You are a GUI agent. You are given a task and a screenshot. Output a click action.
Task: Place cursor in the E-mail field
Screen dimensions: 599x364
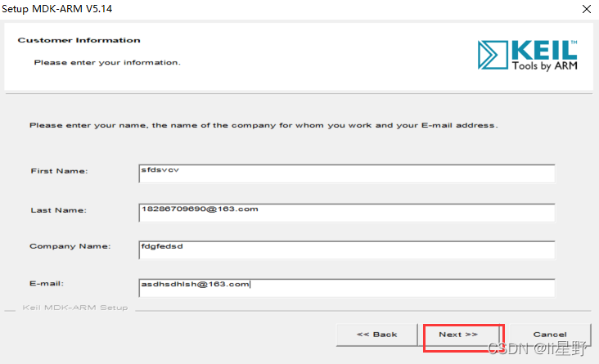347,285
